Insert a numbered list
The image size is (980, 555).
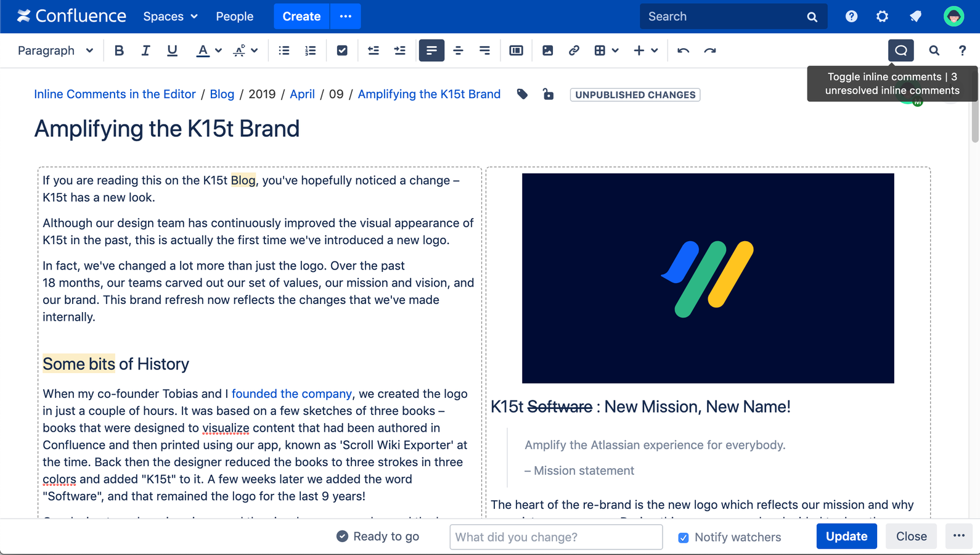311,51
